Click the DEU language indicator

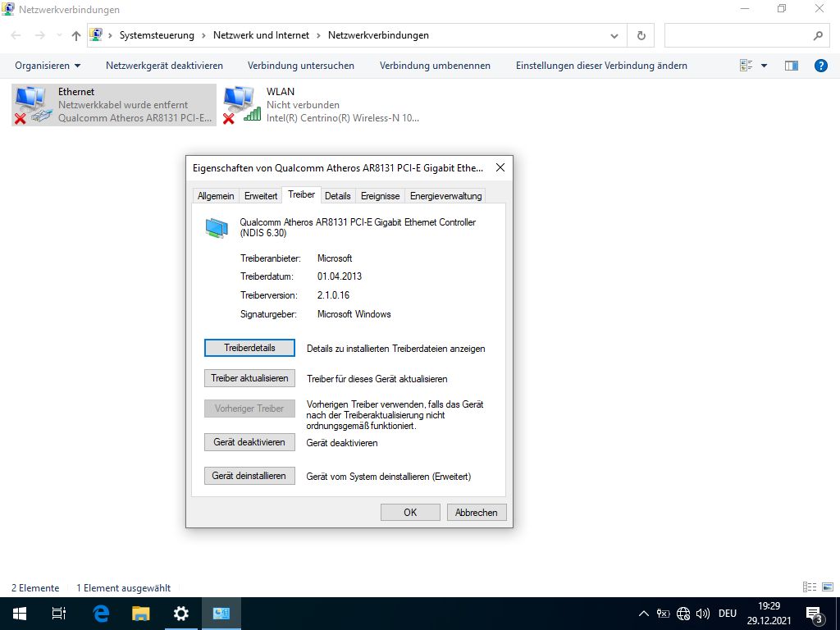tap(728, 614)
